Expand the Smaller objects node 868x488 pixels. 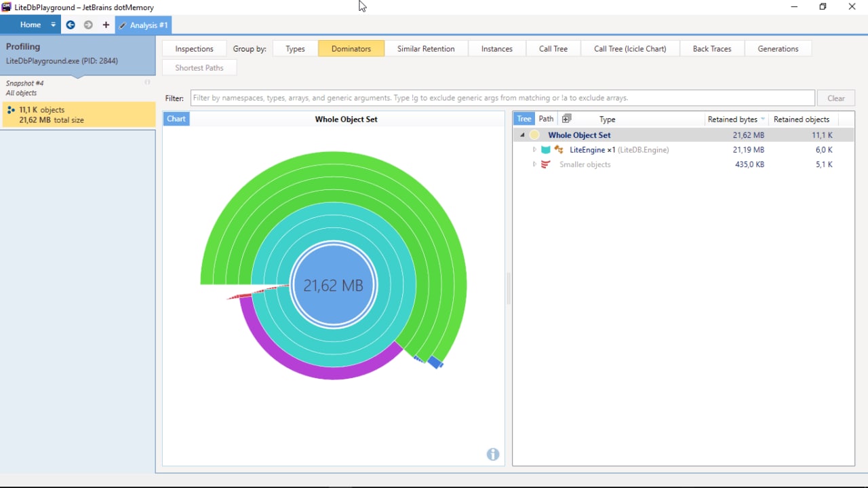(x=534, y=165)
